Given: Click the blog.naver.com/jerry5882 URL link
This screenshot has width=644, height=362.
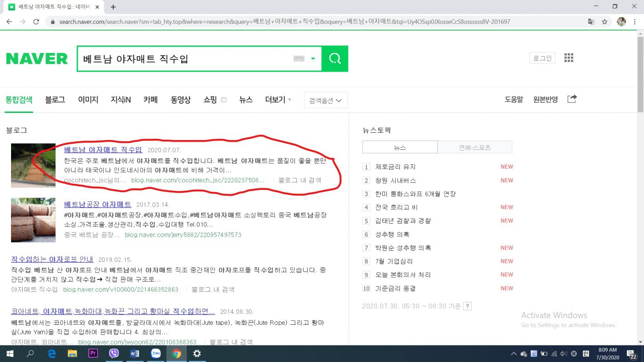Looking at the screenshot, I should click(x=183, y=235).
